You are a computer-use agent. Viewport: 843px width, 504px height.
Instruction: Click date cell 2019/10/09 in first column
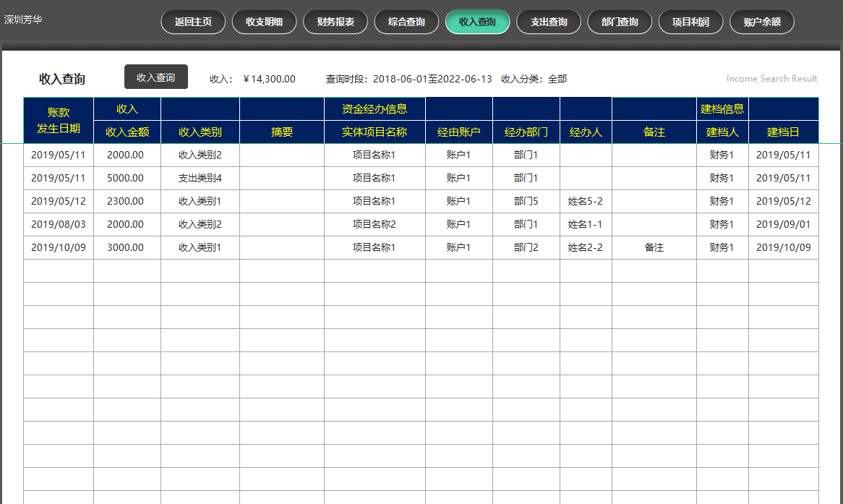[x=59, y=247]
